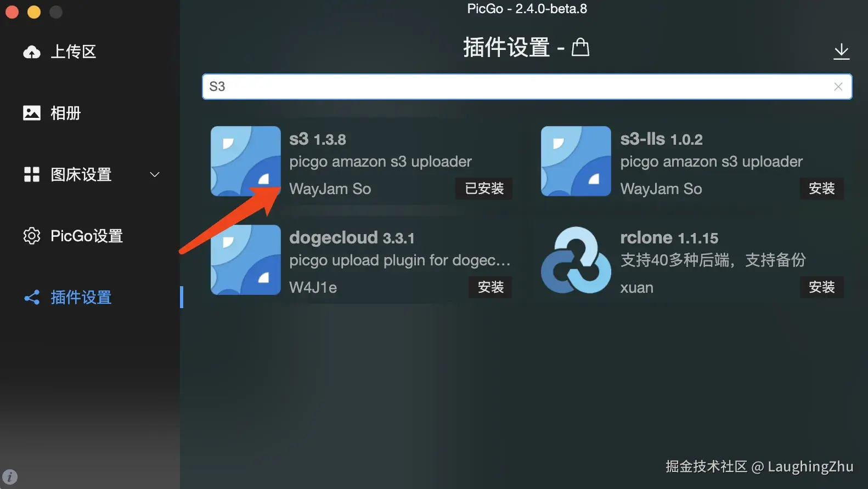The image size is (868, 489).
Task: Click the s3-lls plugin logo
Action: pos(576,161)
